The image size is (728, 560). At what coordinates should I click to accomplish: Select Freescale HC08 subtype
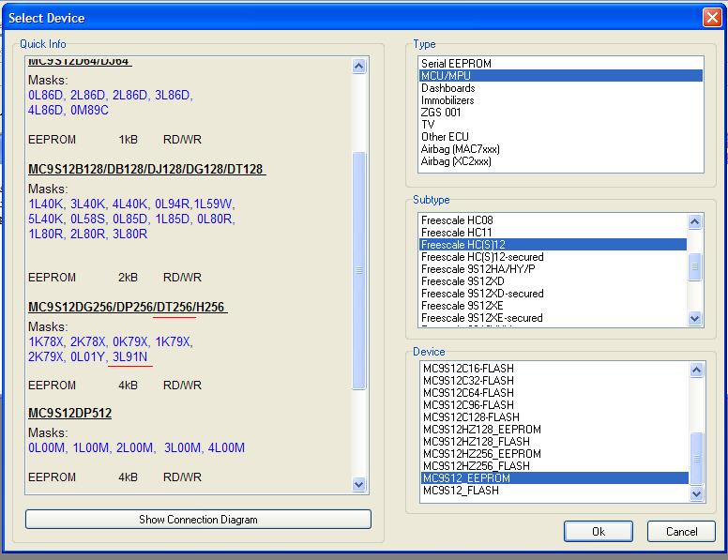[x=457, y=220]
